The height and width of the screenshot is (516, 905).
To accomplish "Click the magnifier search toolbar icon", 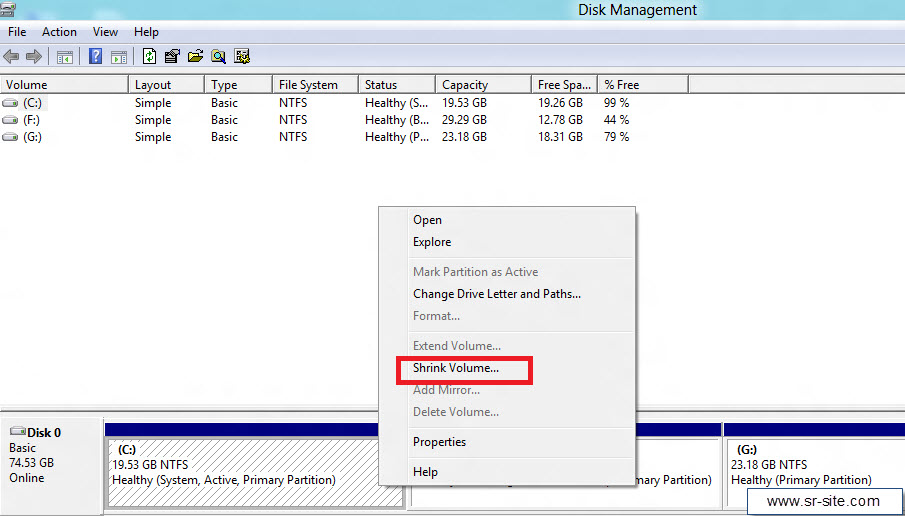I will [218, 56].
